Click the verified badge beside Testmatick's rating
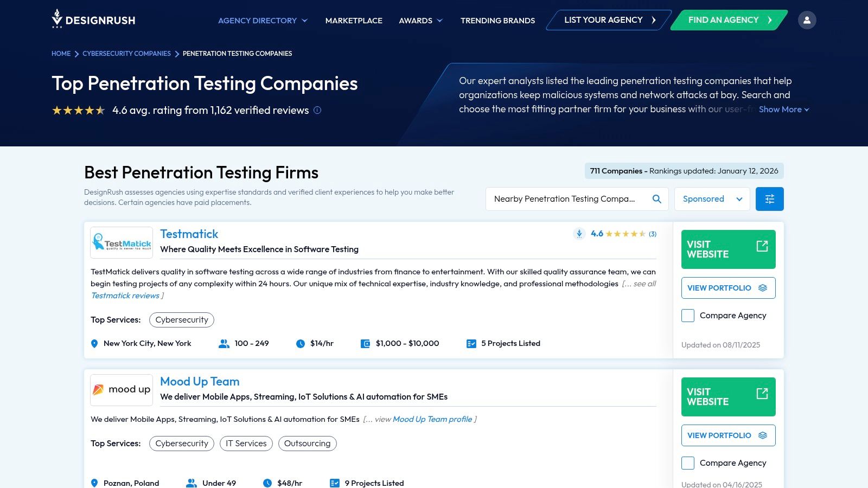Screen dimensions: 868x488 579,234
